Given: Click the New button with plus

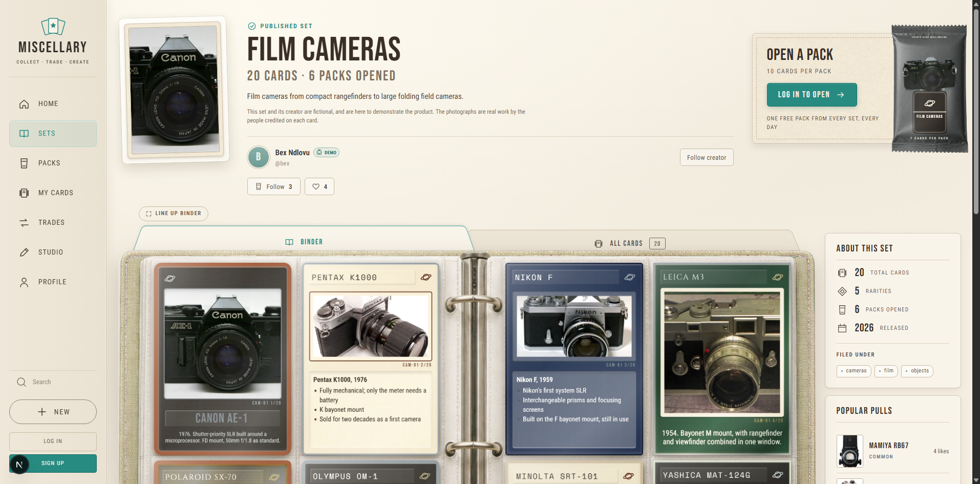Looking at the screenshot, I should point(53,412).
